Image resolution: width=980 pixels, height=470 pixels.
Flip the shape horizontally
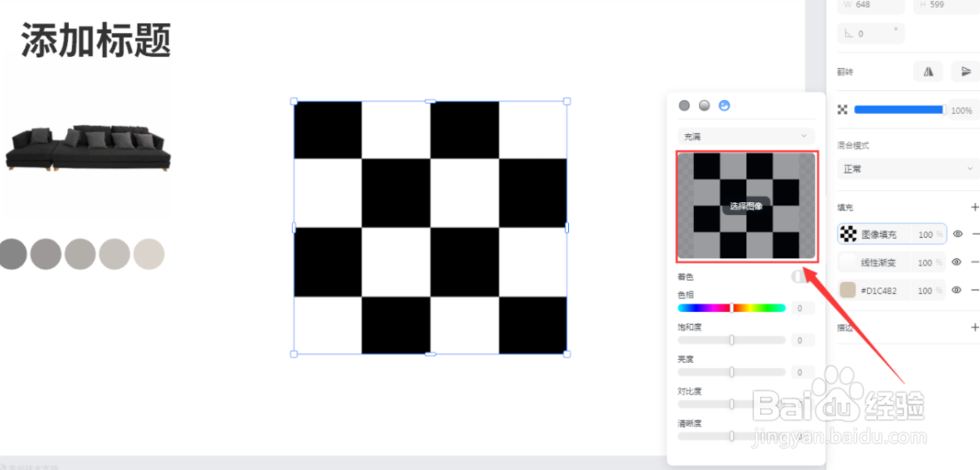(928, 72)
